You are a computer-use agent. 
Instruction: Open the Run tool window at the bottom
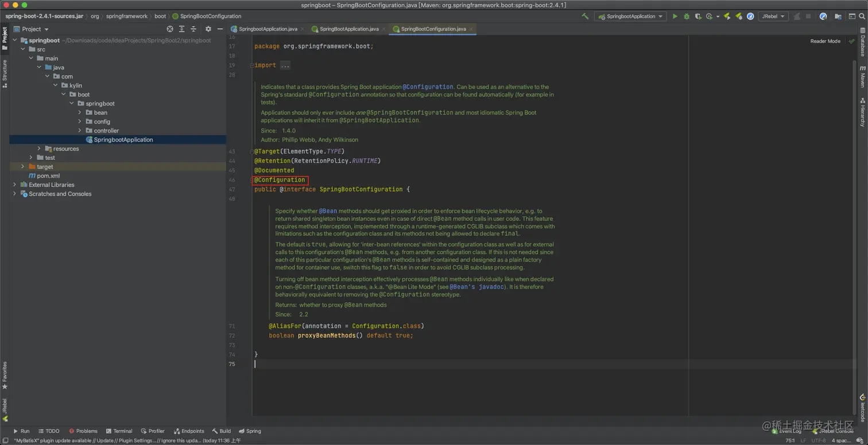point(21,431)
